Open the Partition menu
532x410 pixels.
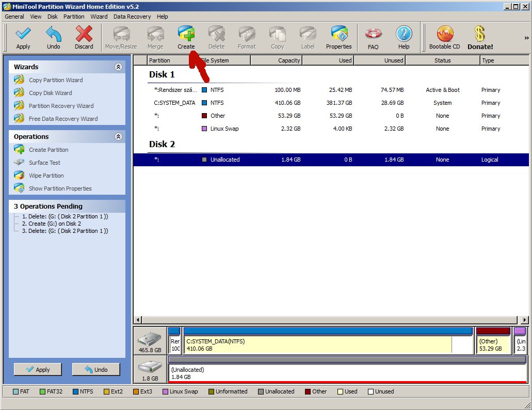pyautogui.click(x=74, y=17)
